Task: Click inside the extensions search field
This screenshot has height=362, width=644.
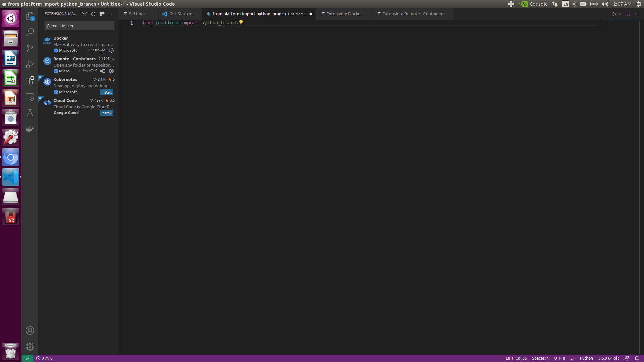Action: 79,26
